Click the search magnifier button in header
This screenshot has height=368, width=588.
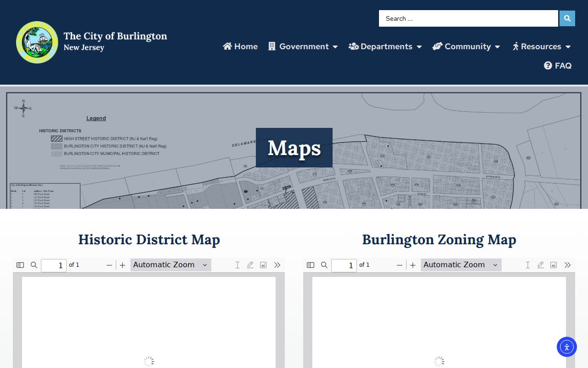(567, 18)
